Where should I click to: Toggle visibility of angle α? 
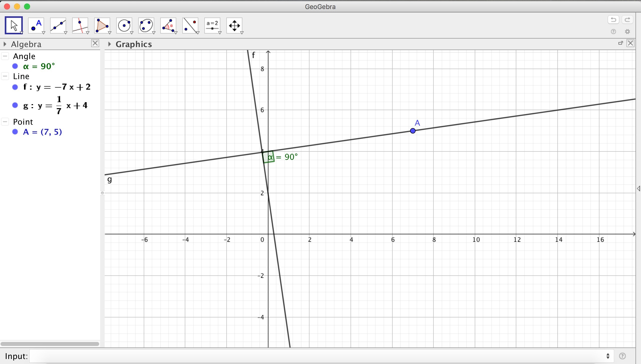pyautogui.click(x=15, y=66)
